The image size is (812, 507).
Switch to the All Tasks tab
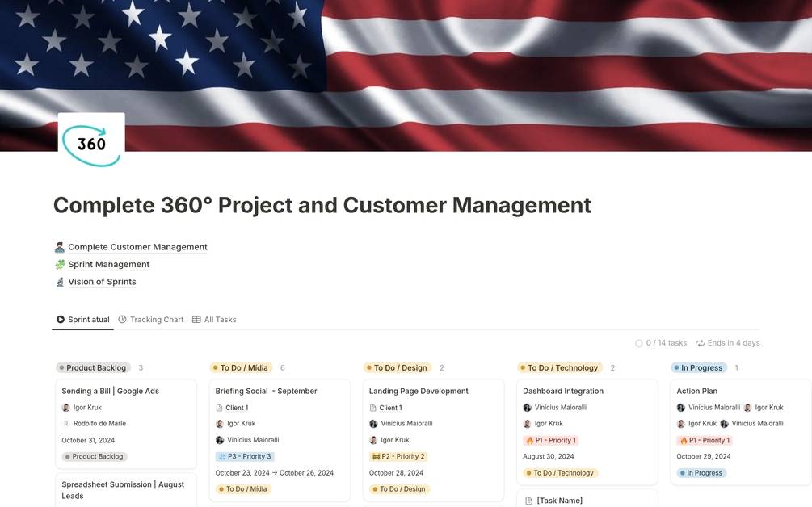tap(220, 319)
